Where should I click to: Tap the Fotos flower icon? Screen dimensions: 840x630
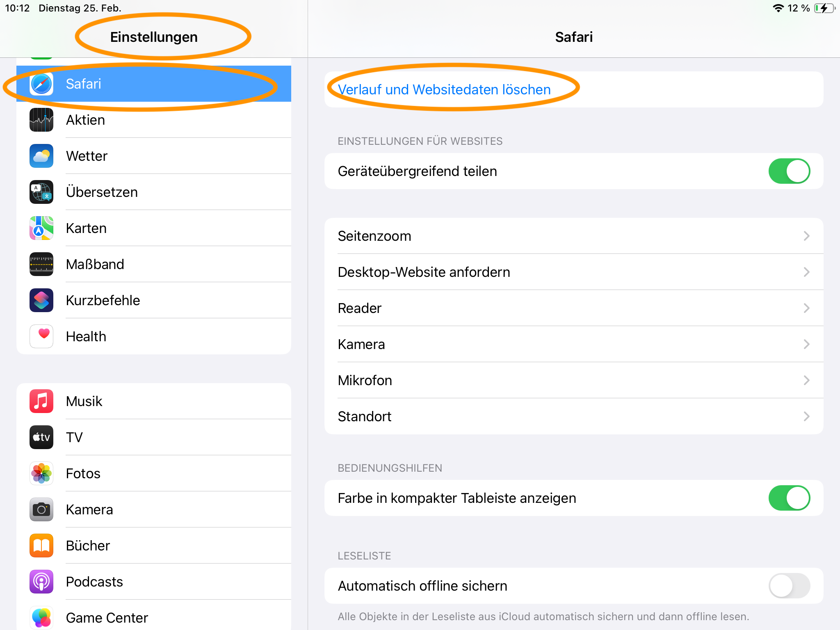tap(41, 473)
